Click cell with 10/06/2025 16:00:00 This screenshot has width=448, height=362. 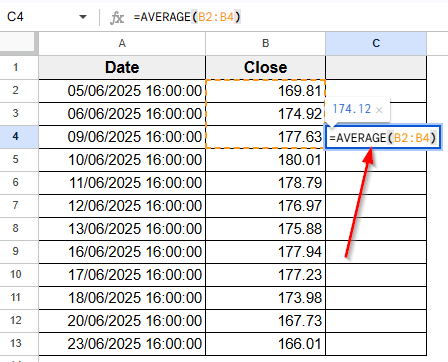(x=122, y=160)
